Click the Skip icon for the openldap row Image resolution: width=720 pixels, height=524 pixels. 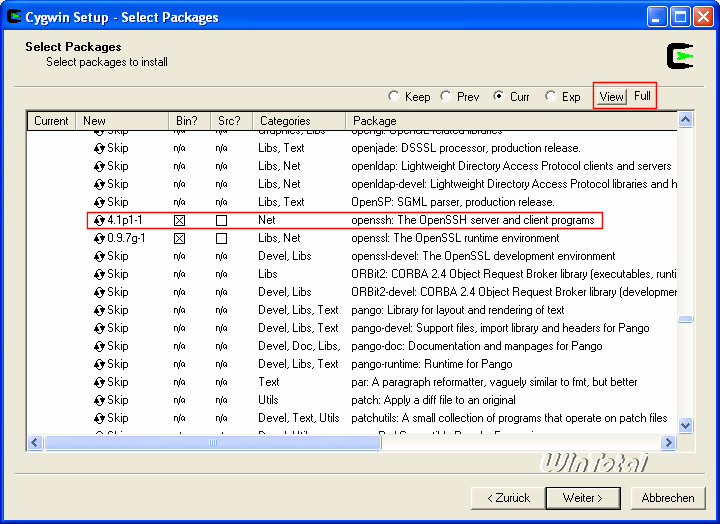[99, 166]
